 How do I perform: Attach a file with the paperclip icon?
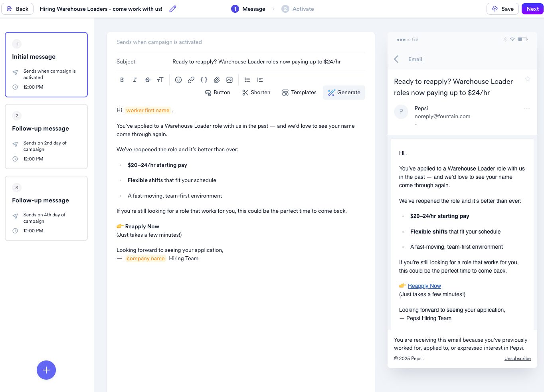[217, 80]
